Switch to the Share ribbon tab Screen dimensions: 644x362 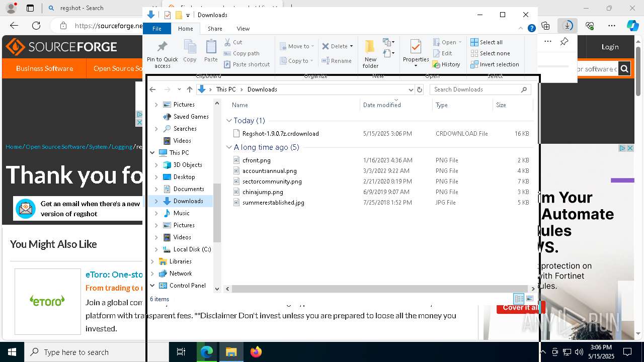pos(215,29)
